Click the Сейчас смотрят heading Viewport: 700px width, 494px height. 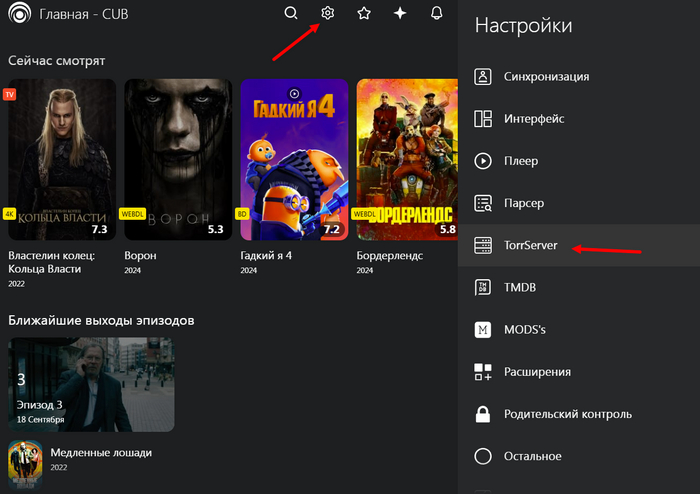[57, 61]
